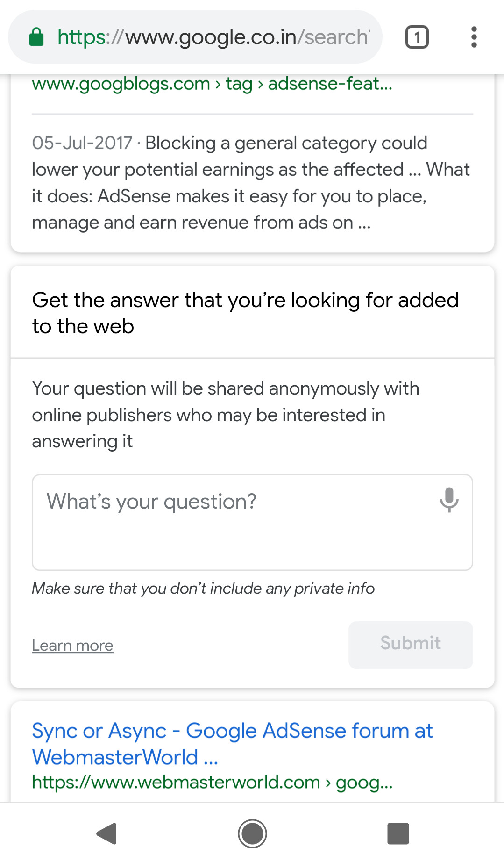Open the www.googblogs.com breadcrumb link
The image size is (504, 862).
[120, 84]
